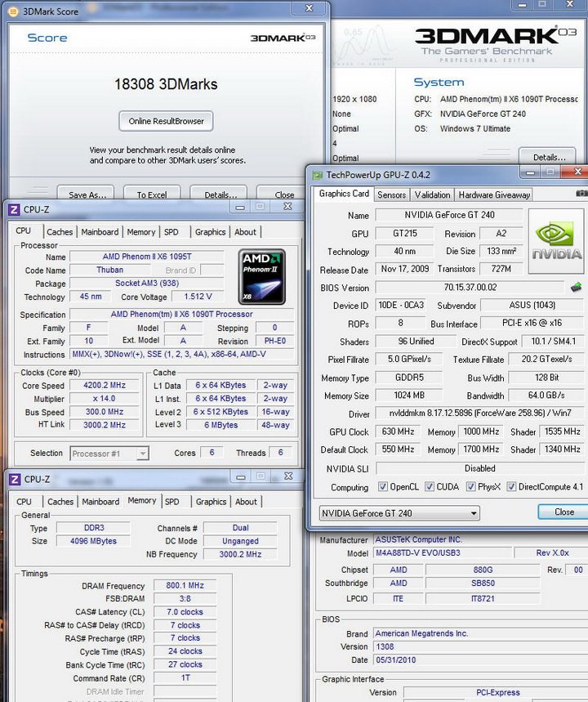Switch to SPD tab in lower CPU-Z window
The image size is (588, 702).
click(171, 502)
